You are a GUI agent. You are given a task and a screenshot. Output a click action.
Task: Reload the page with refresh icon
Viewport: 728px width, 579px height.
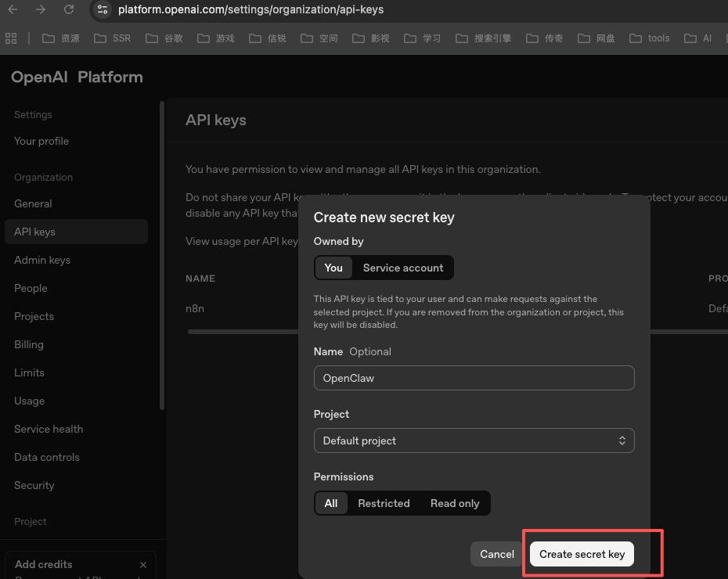click(69, 10)
